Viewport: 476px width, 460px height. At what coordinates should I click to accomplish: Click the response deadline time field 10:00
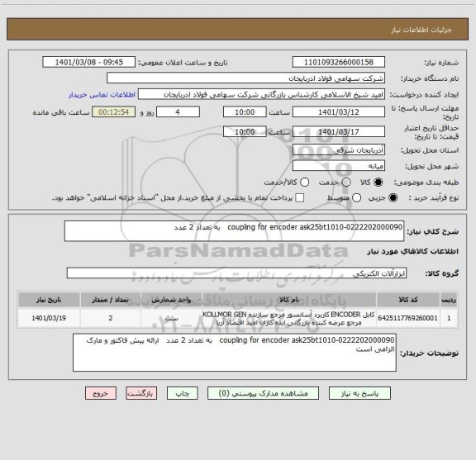click(245, 112)
